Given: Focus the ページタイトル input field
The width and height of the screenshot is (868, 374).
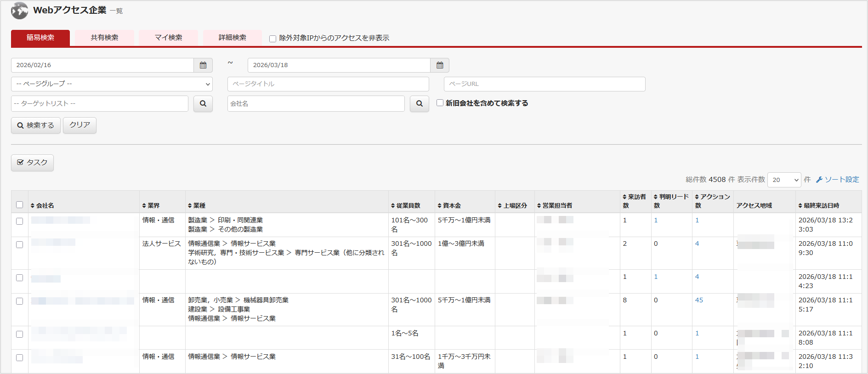Looking at the screenshot, I should click(328, 84).
